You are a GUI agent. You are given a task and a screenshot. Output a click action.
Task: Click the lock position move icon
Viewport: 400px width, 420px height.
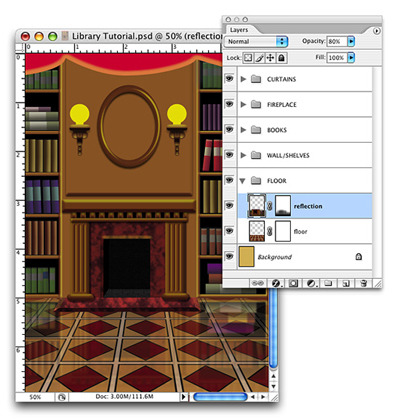(x=270, y=58)
